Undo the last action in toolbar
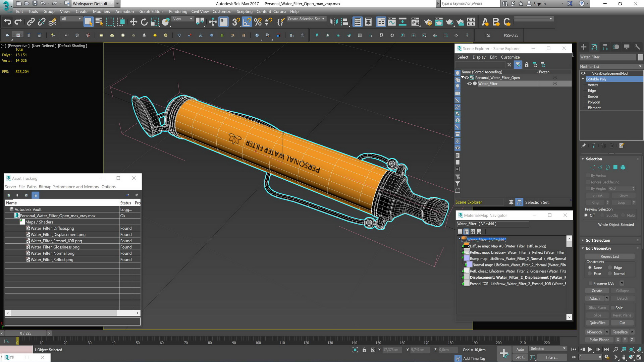This screenshot has width=644, height=362. tap(7, 22)
